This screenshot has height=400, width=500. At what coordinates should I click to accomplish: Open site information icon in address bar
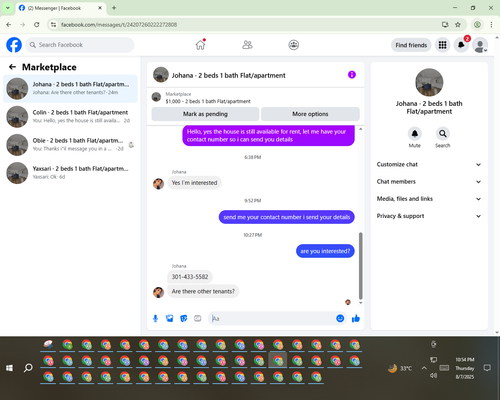[53, 25]
